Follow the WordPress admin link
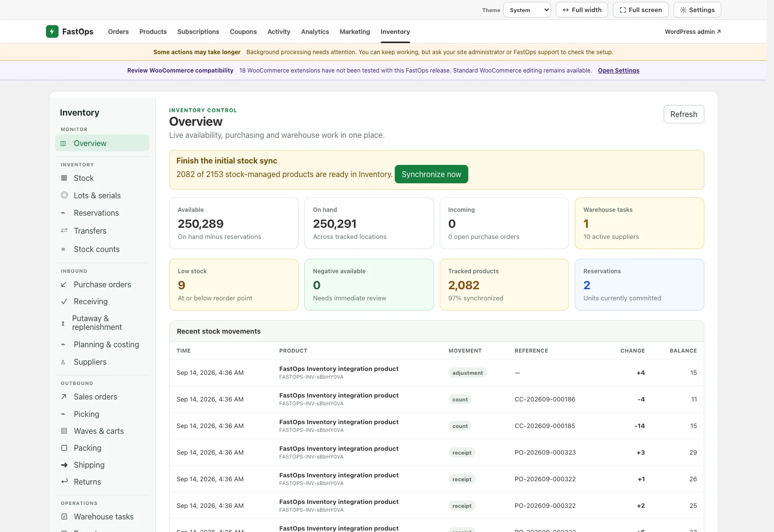Image resolution: width=774 pixels, height=532 pixels. [693, 32]
